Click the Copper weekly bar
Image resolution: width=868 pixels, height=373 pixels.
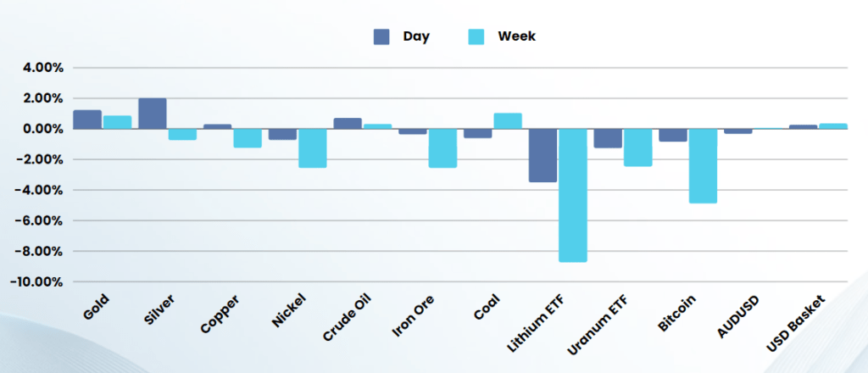[248, 138]
